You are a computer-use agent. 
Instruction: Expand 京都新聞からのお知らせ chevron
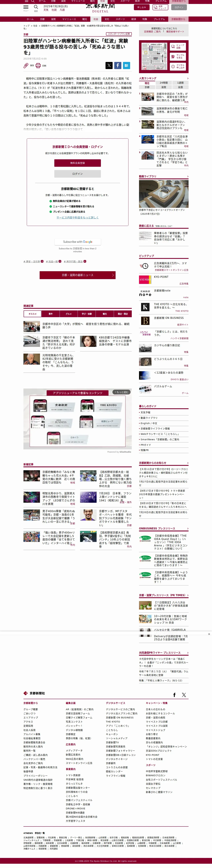[188, 463]
